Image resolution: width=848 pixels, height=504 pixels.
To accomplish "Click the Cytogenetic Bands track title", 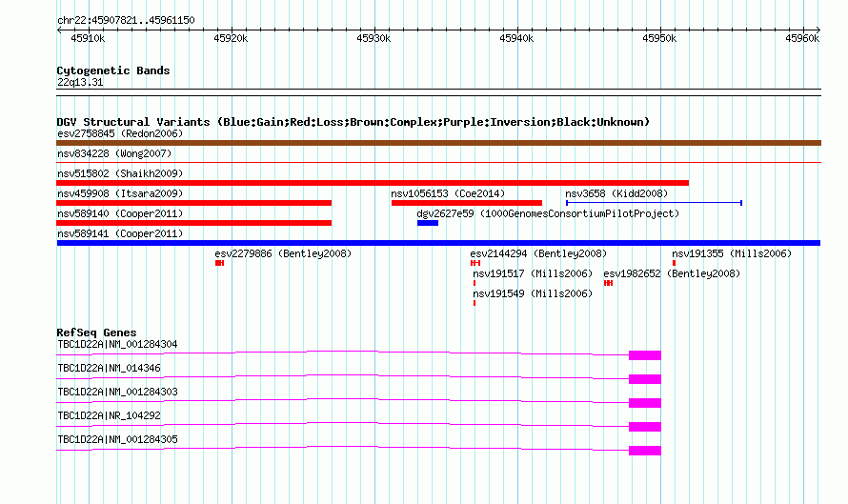I will coord(113,71).
